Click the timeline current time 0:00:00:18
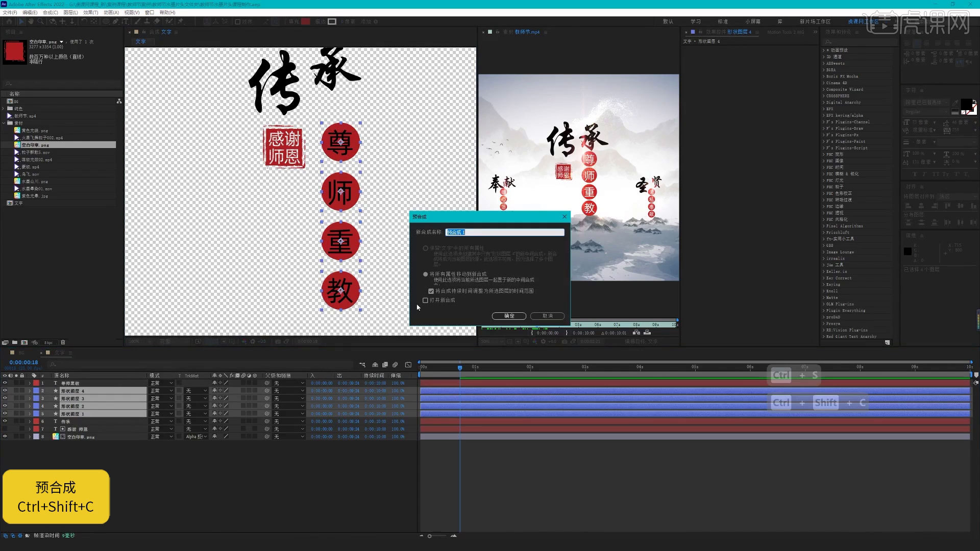Screen dimensions: 980x551 [x=23, y=362]
